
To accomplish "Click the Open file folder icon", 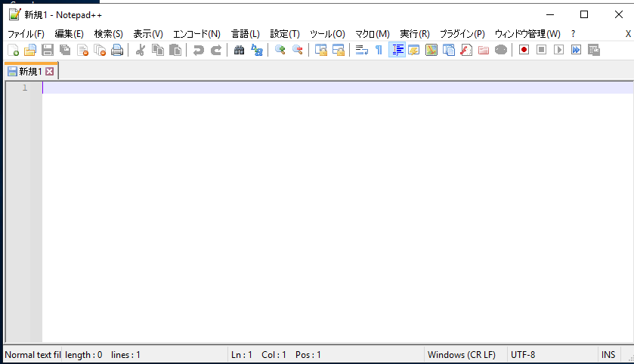I will coord(30,50).
